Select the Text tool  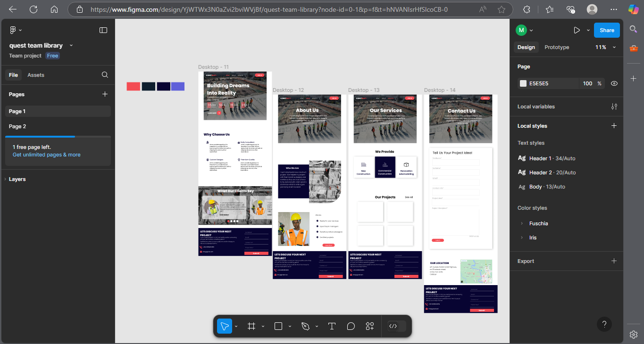pos(332,326)
